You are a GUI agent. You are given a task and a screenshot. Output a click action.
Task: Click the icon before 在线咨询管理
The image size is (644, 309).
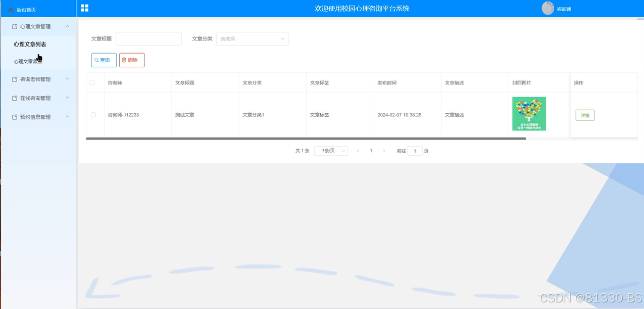[15, 98]
